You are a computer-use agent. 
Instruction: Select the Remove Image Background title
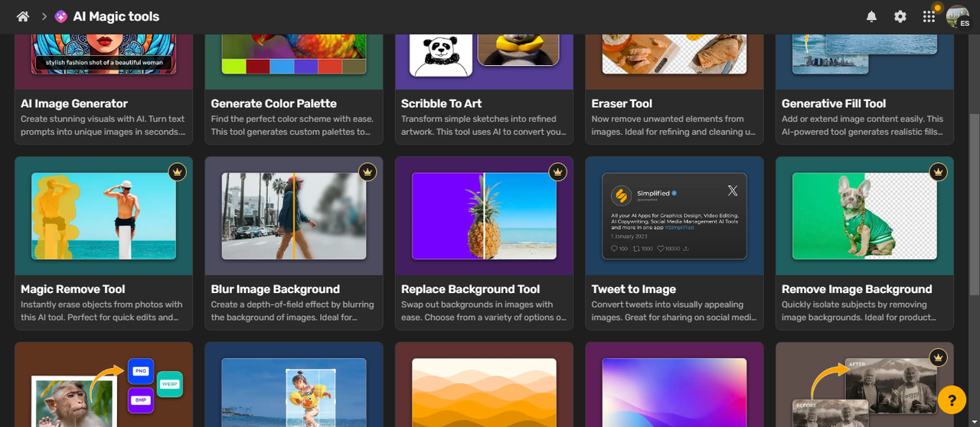coord(857,289)
